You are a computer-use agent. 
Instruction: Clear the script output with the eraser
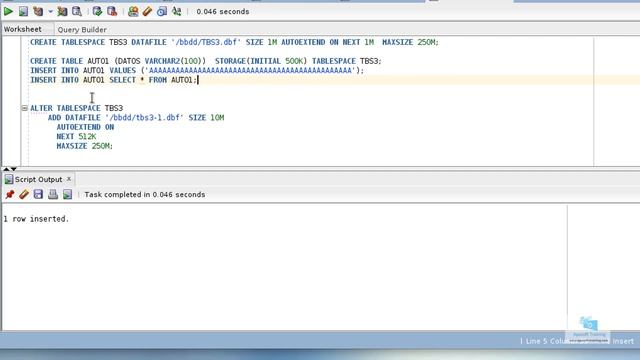(24, 194)
